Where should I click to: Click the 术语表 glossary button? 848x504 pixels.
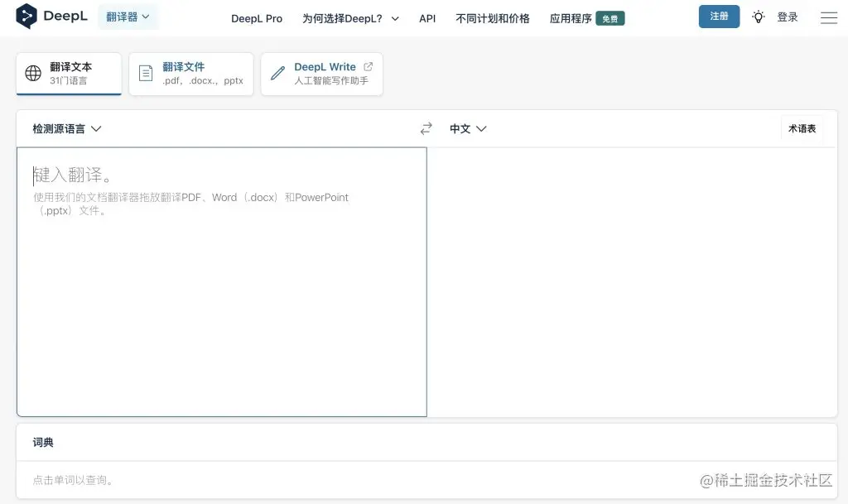tap(802, 128)
